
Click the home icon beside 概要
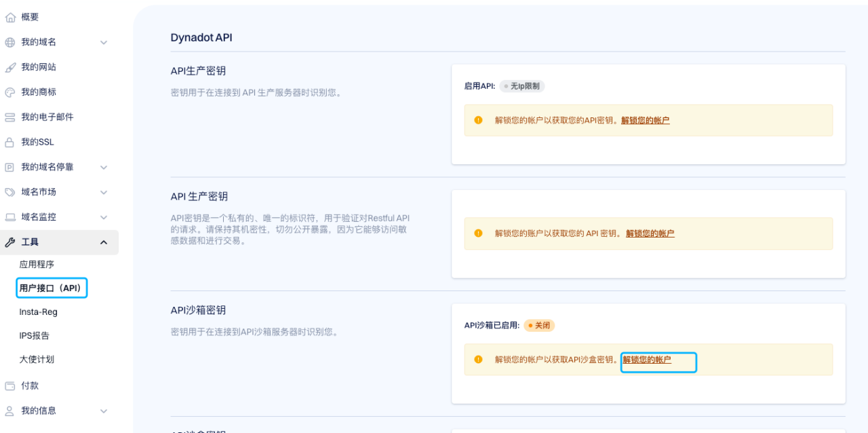10,17
